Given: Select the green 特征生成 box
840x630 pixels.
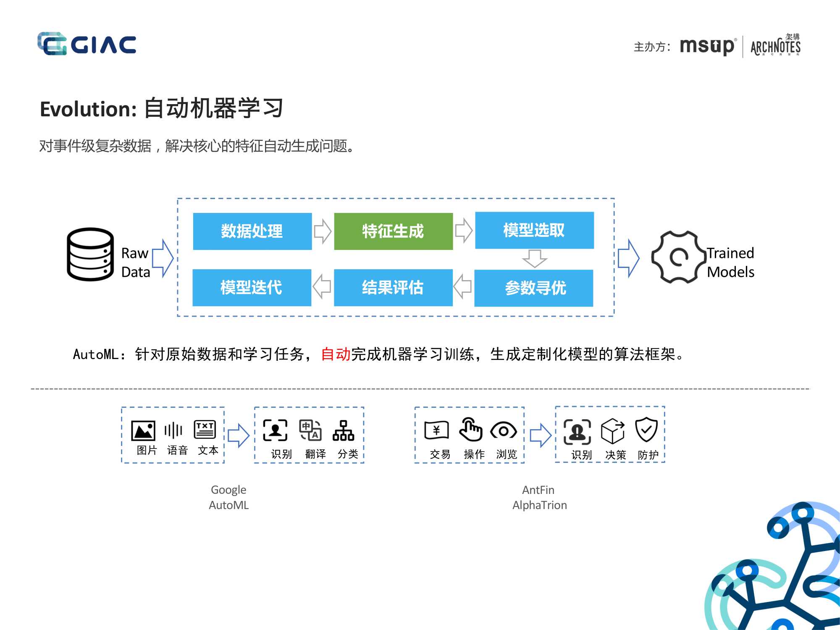Looking at the screenshot, I should coord(394,231).
